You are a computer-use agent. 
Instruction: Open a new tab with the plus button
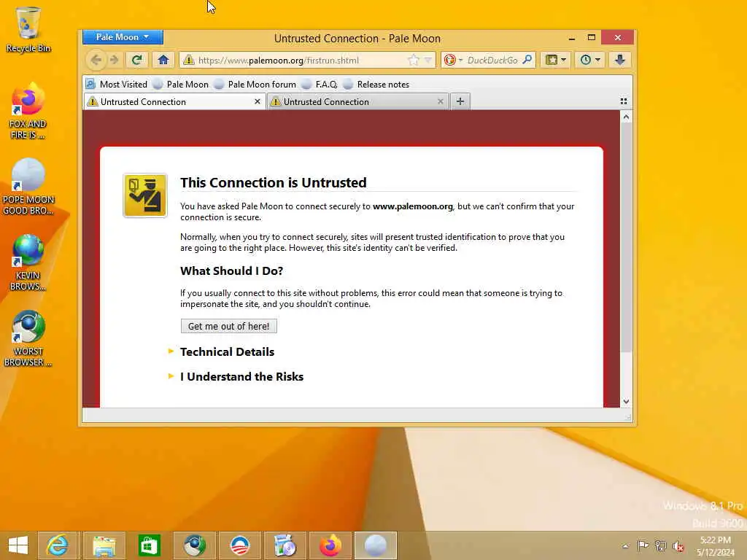point(460,101)
